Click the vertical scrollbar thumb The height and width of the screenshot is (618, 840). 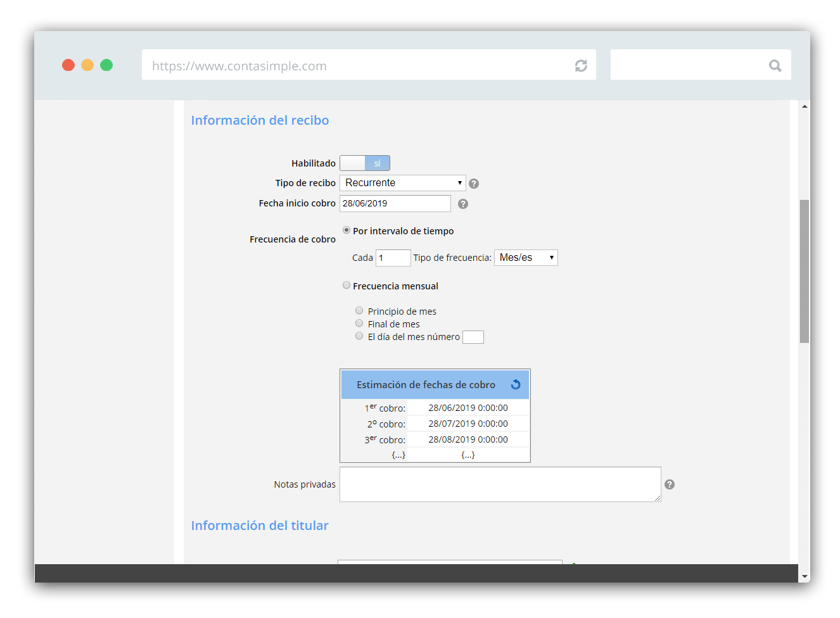click(x=804, y=271)
